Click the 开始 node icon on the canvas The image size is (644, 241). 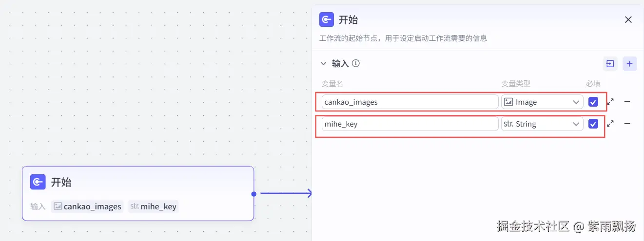[38, 182]
